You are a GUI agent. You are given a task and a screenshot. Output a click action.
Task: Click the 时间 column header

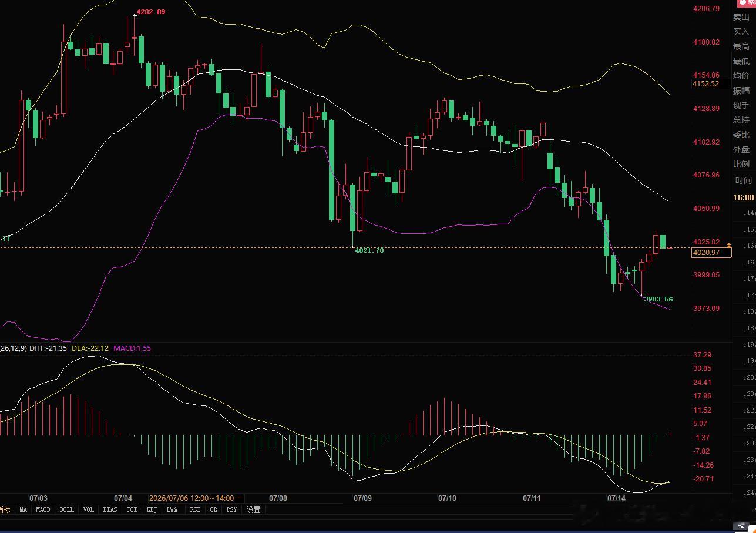(743, 180)
